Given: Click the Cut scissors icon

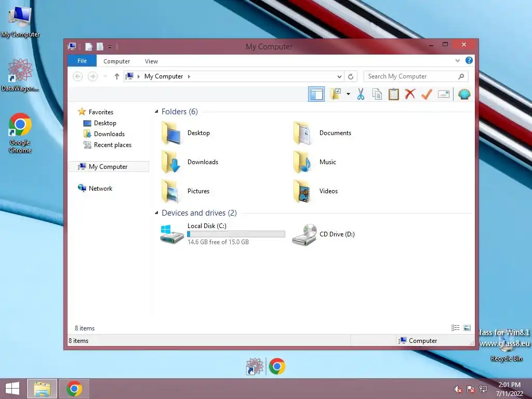Looking at the screenshot, I should tap(361, 94).
